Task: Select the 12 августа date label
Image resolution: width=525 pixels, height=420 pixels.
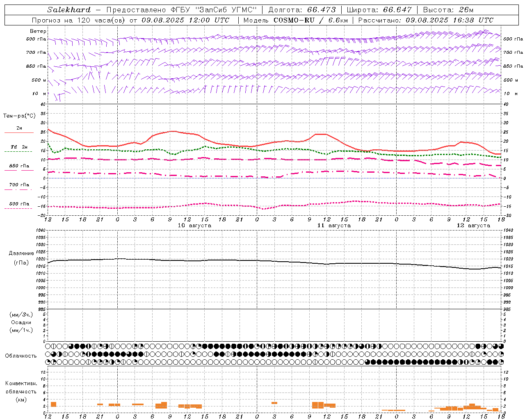Action: [x=473, y=226]
